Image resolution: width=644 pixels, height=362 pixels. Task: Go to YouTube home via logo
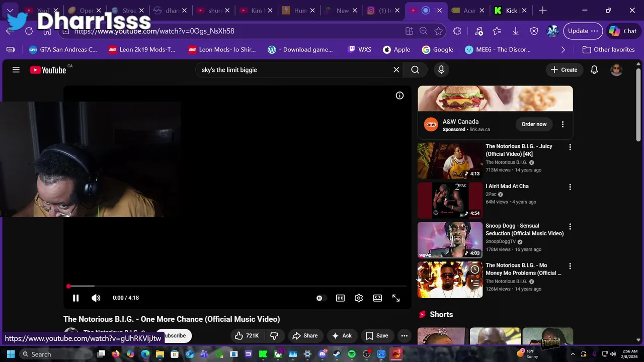point(48,70)
